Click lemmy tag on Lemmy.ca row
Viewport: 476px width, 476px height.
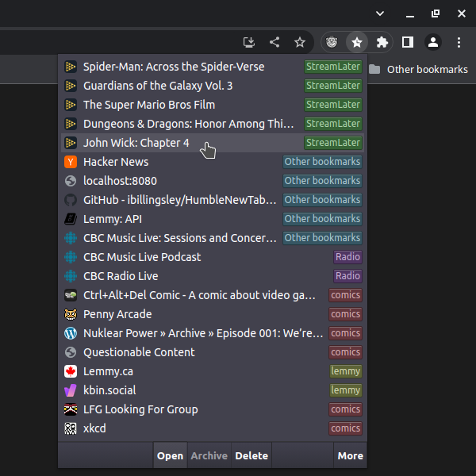[346, 371]
